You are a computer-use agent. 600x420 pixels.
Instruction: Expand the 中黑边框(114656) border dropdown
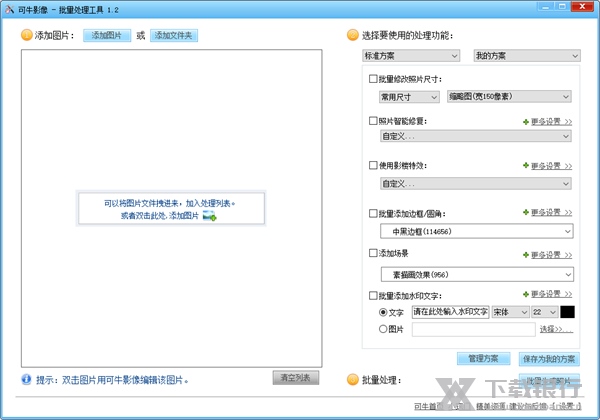475,232
